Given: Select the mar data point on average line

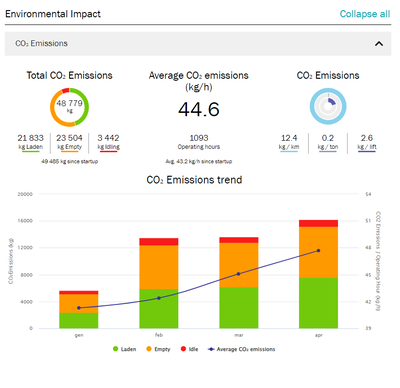Looking at the screenshot, I should [x=238, y=274].
